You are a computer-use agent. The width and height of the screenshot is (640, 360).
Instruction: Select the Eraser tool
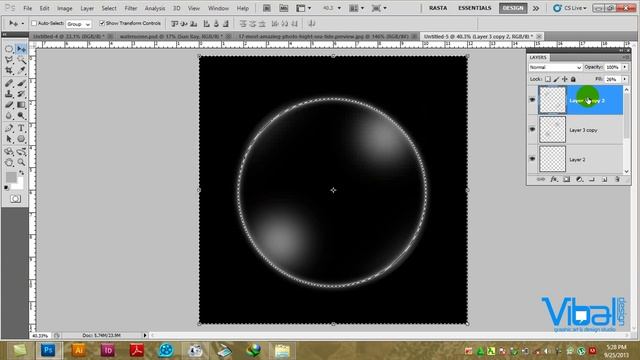pyautogui.click(x=9, y=105)
